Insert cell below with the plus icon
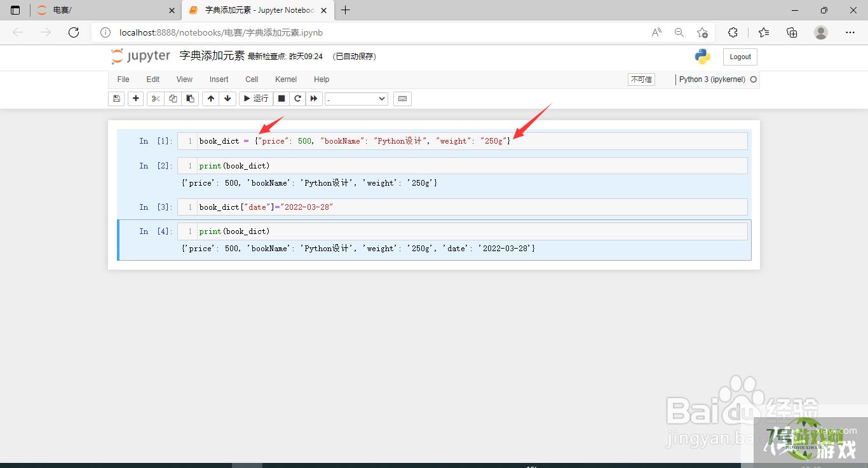Image resolution: width=868 pixels, height=468 pixels. coord(135,99)
